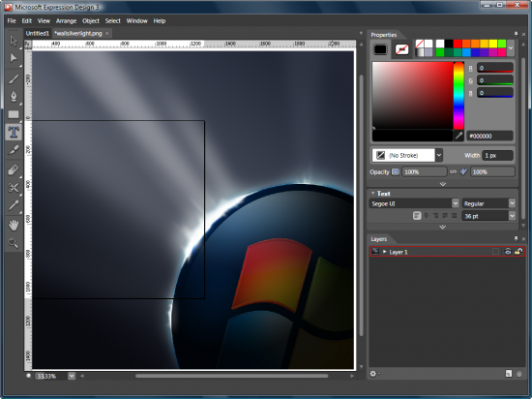Image resolution: width=532 pixels, height=399 pixels.
Task: Expand advanced text properties chevron
Action: coord(443,227)
